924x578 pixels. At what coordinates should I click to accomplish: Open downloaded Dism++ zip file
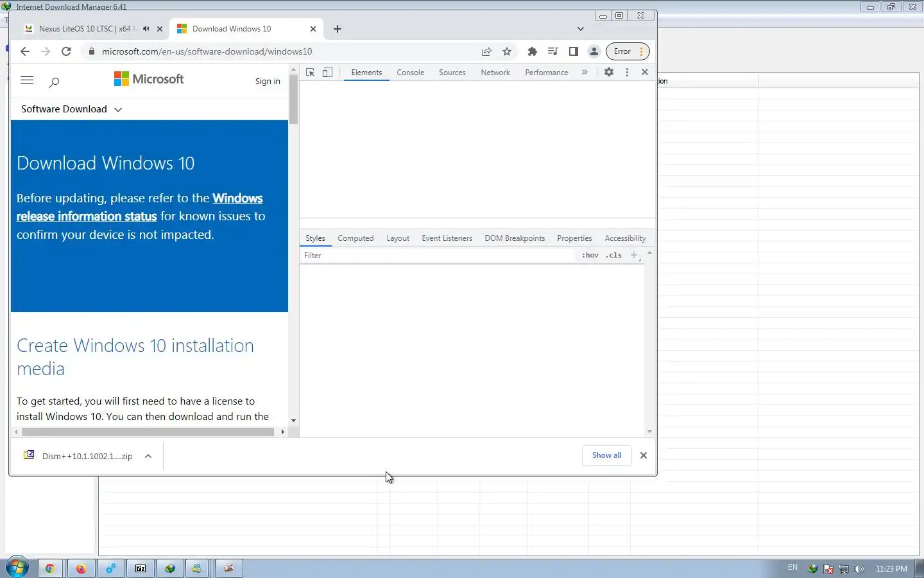click(x=78, y=456)
